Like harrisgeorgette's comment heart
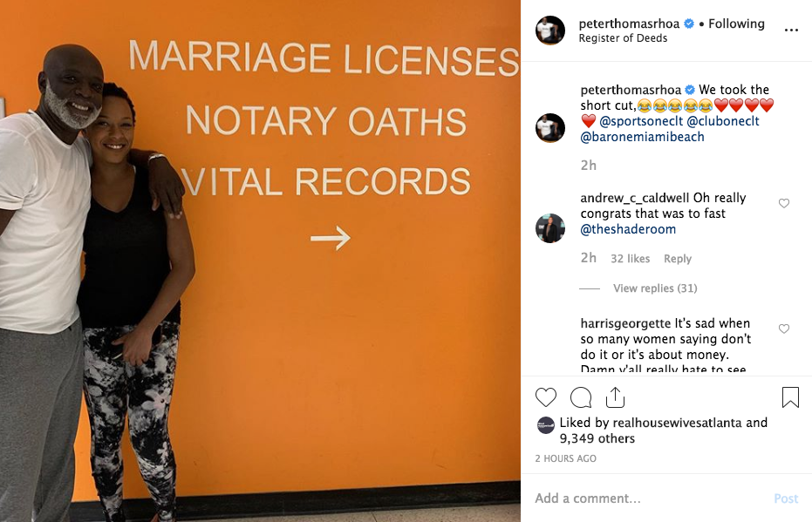This screenshot has width=812, height=522. coord(784,329)
